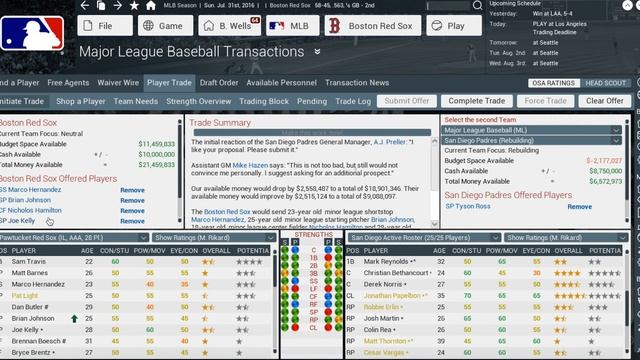Select the Player Trade tab

169,83
